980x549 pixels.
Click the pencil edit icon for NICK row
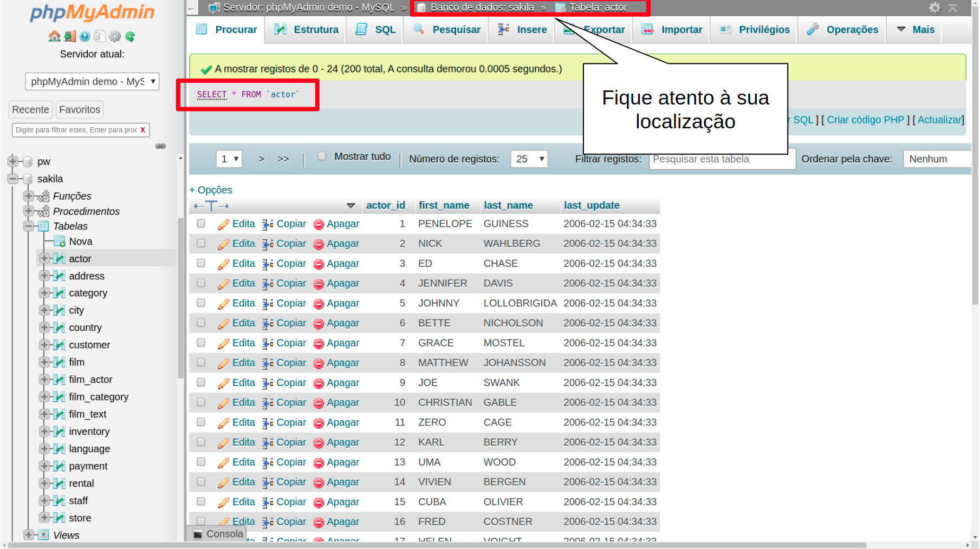(x=223, y=244)
